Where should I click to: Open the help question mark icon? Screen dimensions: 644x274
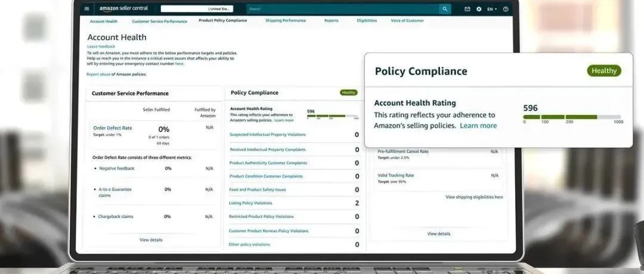click(506, 9)
